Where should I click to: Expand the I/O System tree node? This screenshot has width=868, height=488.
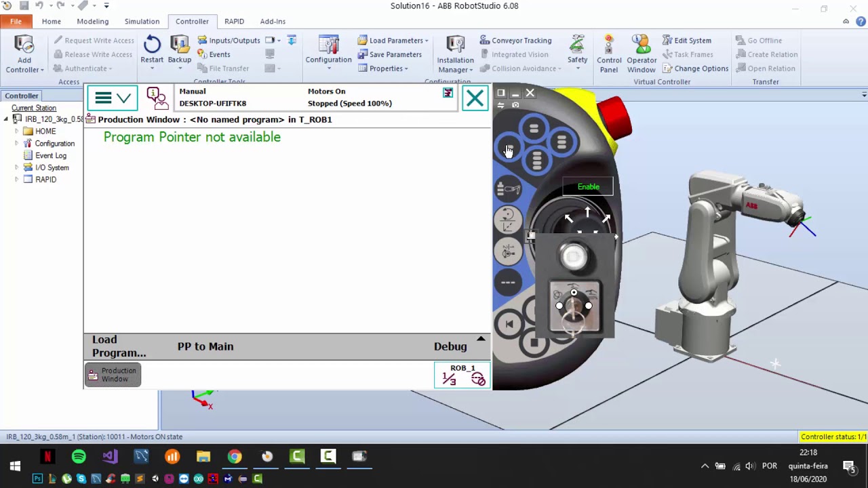(x=17, y=167)
